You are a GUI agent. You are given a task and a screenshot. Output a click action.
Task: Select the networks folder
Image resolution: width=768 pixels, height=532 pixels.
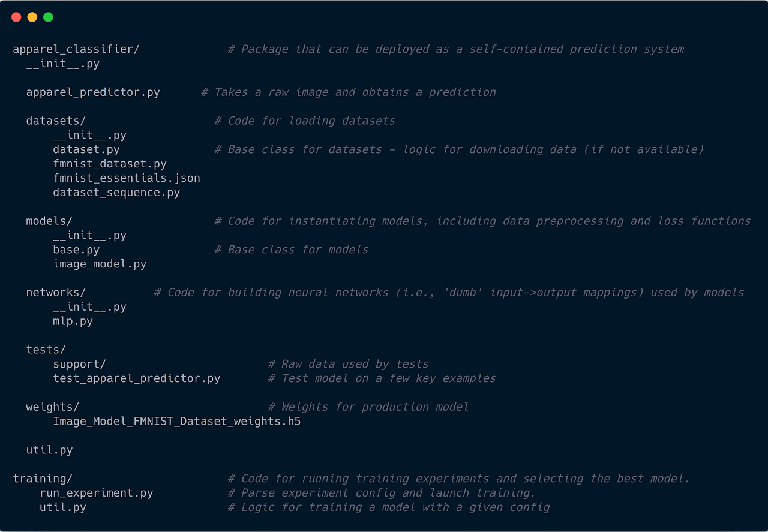56,292
